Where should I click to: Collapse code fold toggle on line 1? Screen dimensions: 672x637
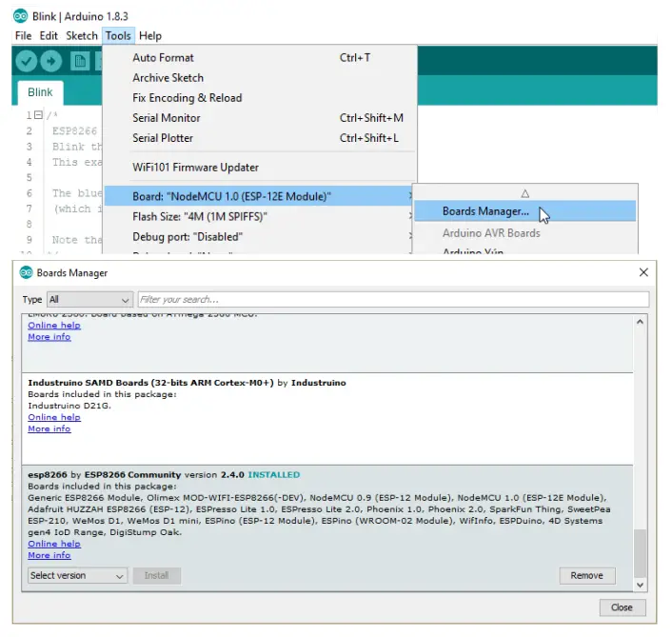(x=39, y=115)
